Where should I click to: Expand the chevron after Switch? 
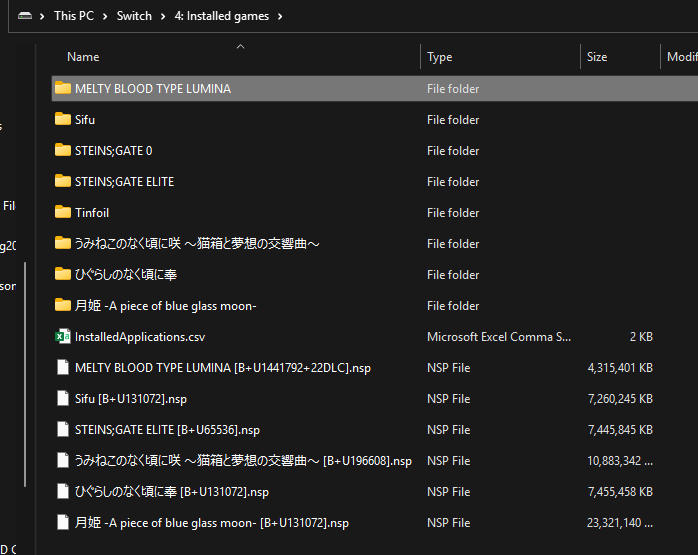point(163,16)
